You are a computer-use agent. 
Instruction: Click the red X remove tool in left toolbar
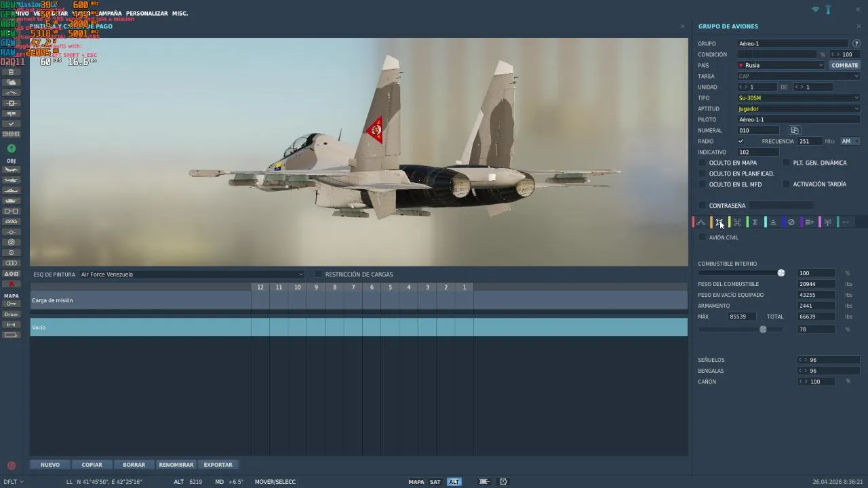click(12, 284)
